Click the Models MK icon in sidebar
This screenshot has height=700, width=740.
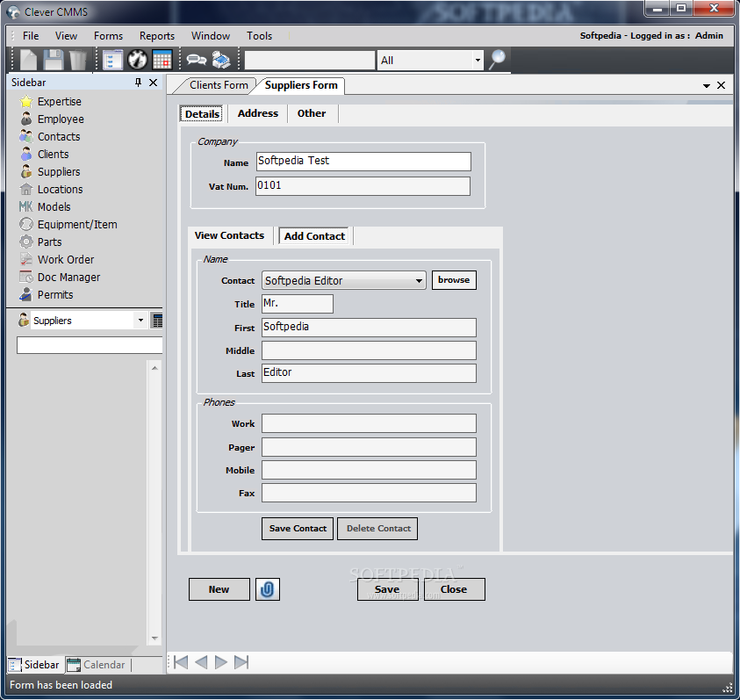pyautogui.click(x=26, y=206)
